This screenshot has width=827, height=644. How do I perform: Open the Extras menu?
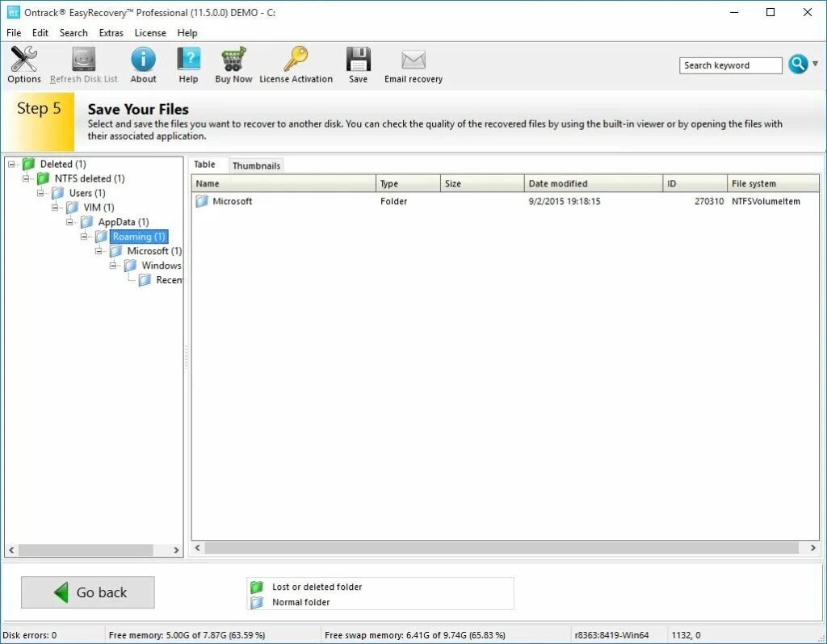[111, 32]
